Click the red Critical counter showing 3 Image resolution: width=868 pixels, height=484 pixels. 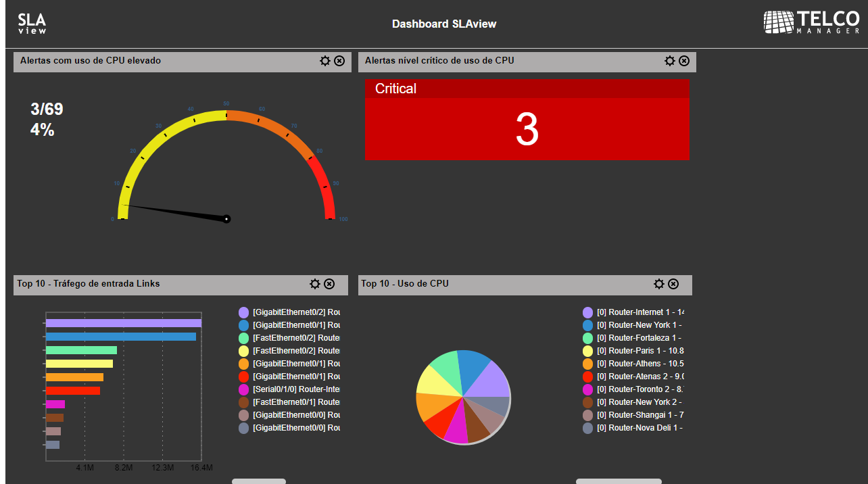point(527,119)
